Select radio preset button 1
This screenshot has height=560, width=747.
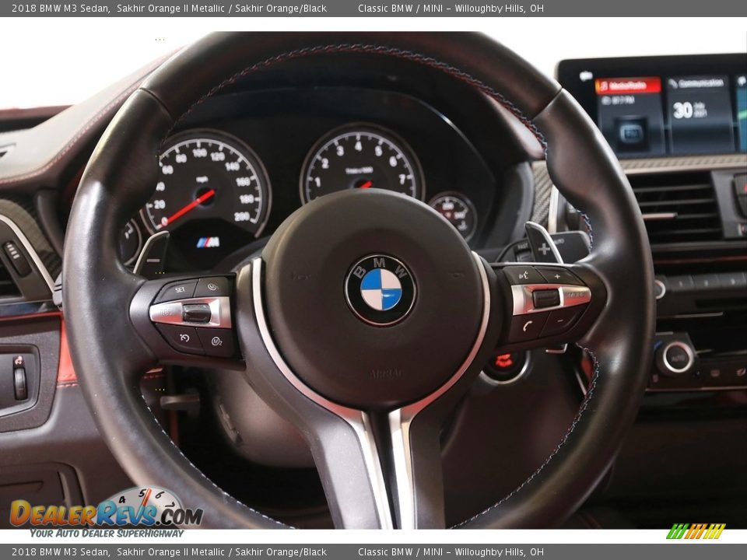[680, 284]
